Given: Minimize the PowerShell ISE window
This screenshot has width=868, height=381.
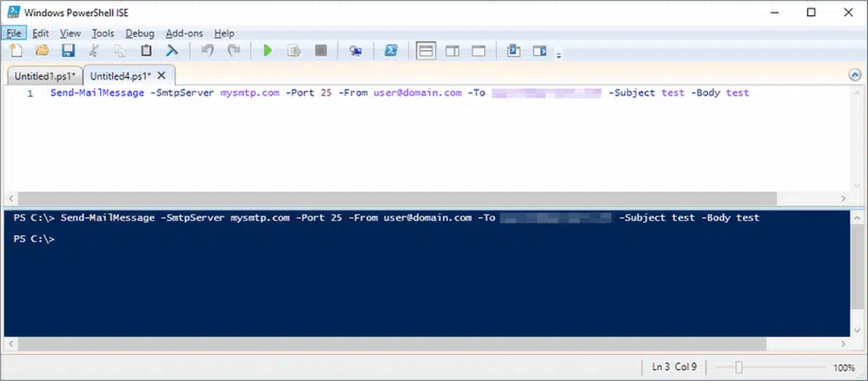Looking at the screenshot, I should pyautogui.click(x=774, y=12).
